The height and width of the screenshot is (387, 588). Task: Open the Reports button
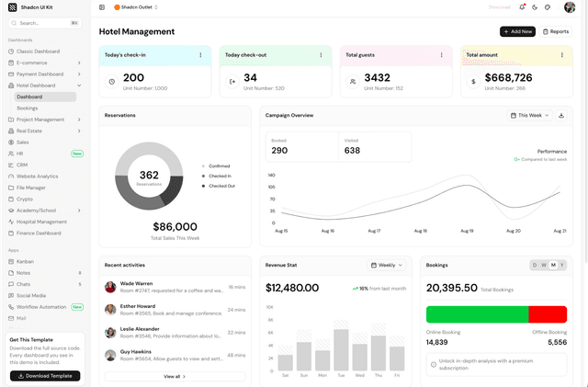point(556,31)
